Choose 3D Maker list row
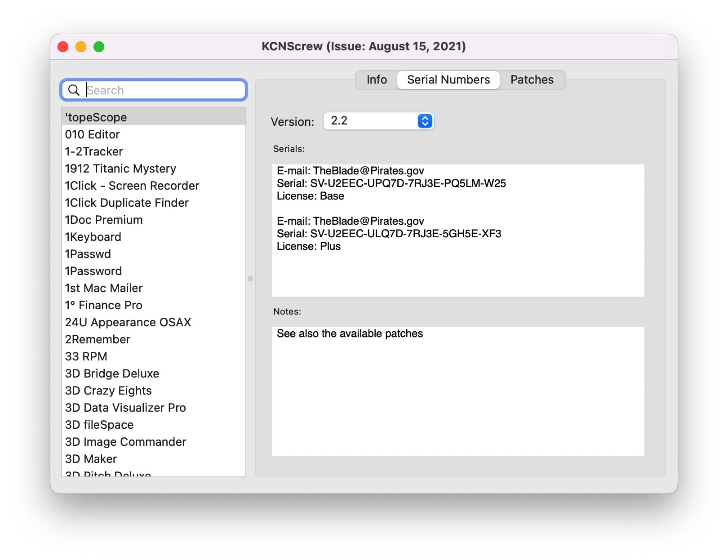This screenshot has width=728, height=560. (154, 458)
